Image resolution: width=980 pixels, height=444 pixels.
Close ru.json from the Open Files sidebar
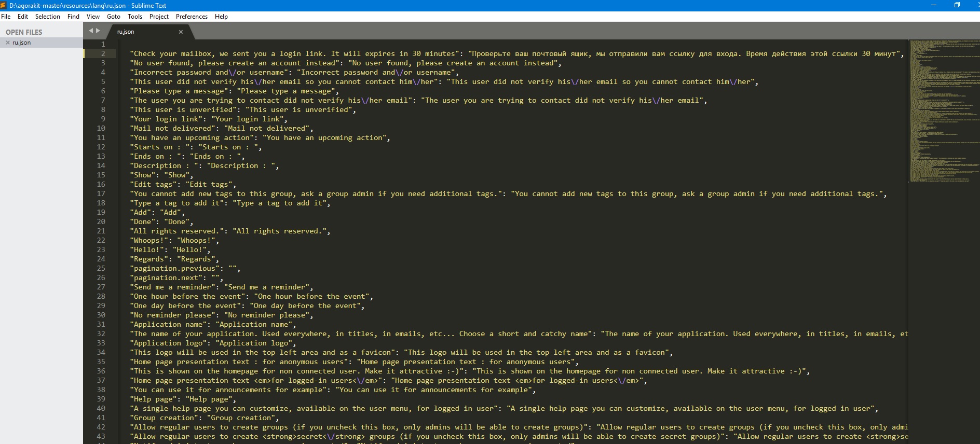coord(8,43)
